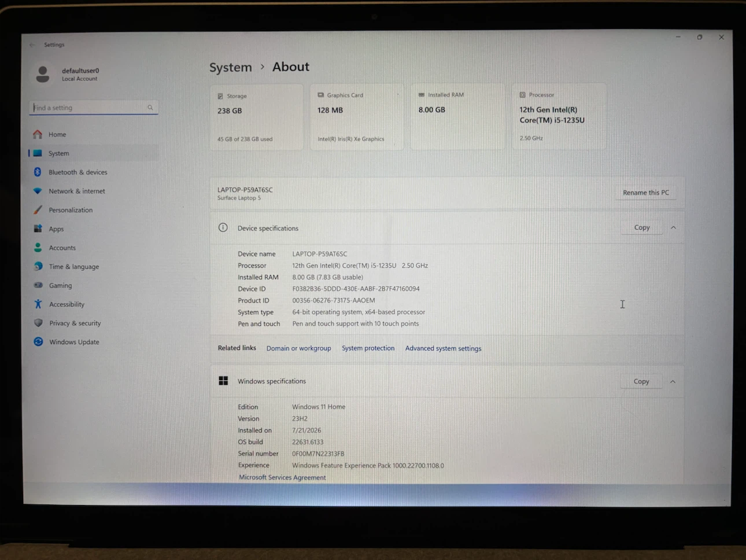746x560 pixels.
Task: Click the Windows Update icon
Action: point(38,341)
